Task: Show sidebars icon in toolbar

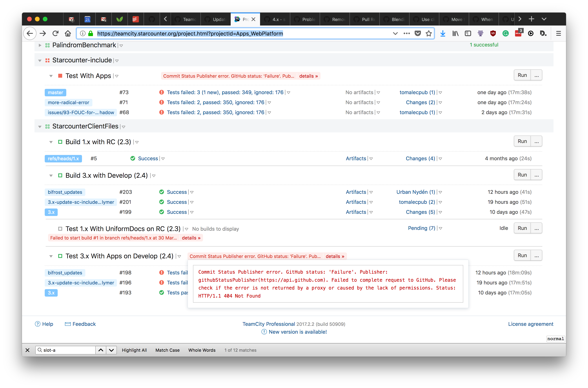Action: (468, 33)
